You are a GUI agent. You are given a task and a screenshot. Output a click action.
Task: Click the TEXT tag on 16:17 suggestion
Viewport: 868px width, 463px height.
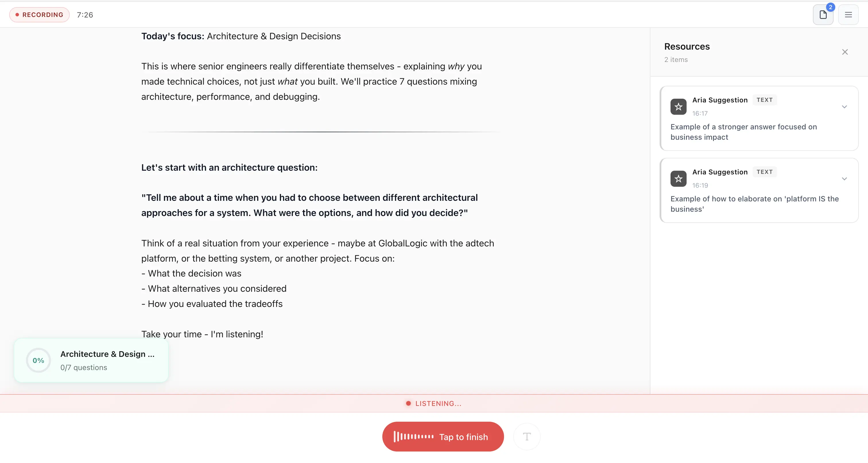(x=764, y=100)
